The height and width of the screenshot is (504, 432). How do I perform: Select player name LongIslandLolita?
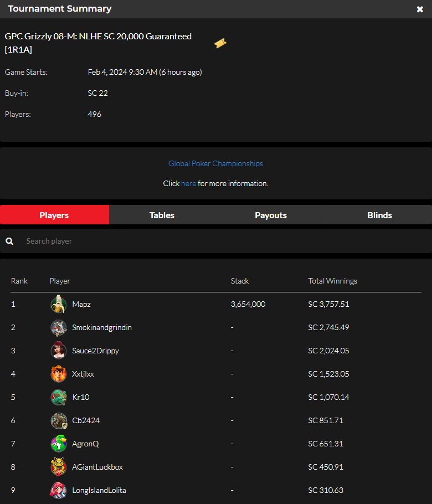point(99,490)
